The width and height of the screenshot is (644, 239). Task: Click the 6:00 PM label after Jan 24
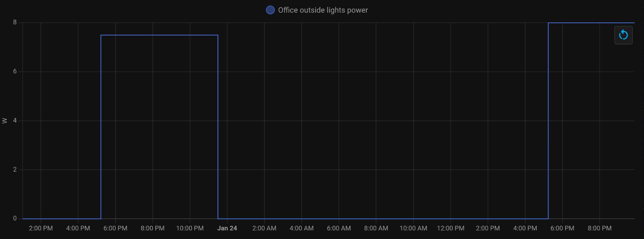click(562, 228)
